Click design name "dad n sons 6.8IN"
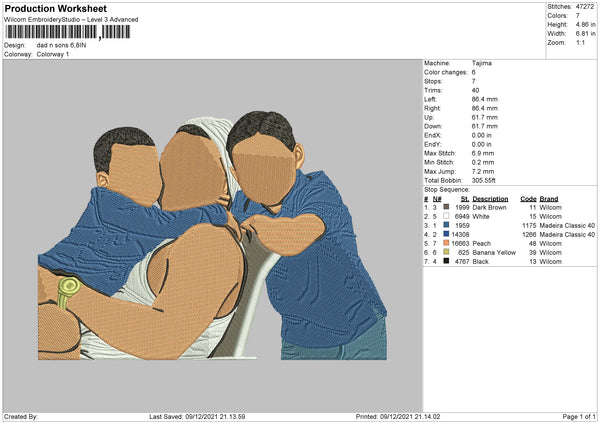Image resolution: width=600 pixels, height=424 pixels. pos(61,45)
